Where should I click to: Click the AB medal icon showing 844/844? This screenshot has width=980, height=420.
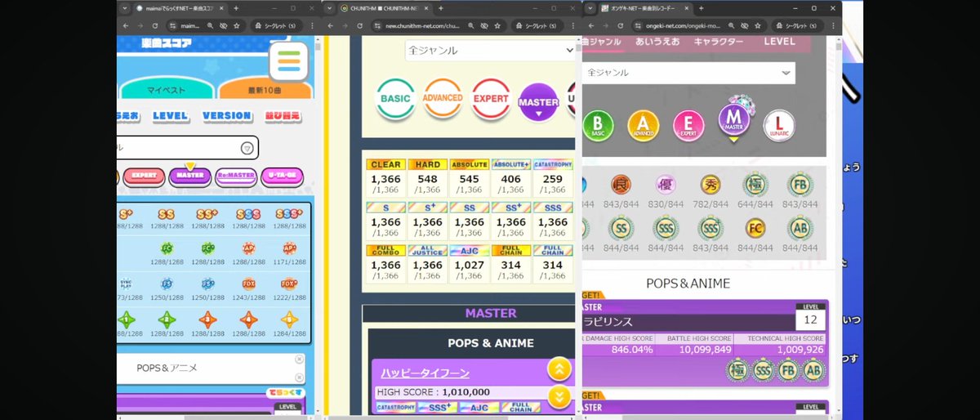coord(800,228)
